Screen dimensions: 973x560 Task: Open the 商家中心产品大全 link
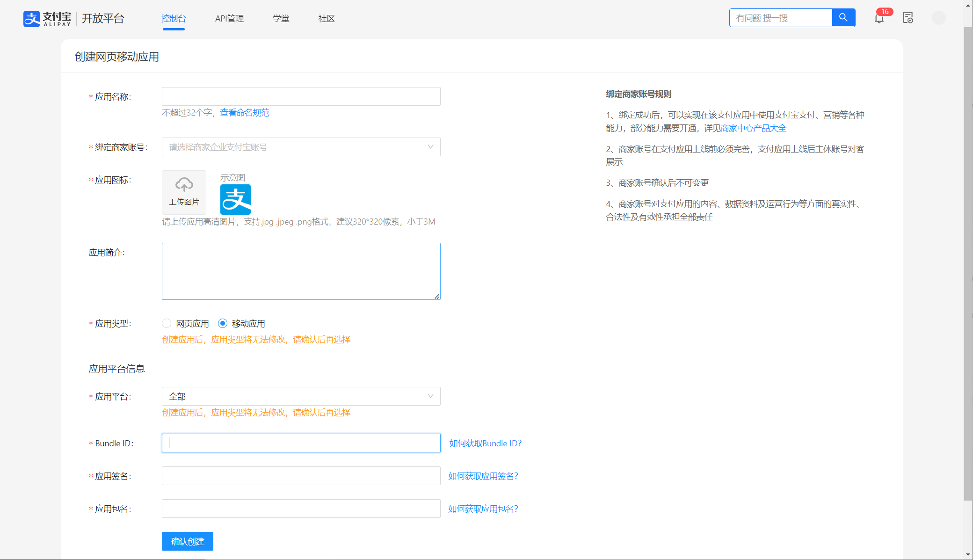[x=753, y=128]
